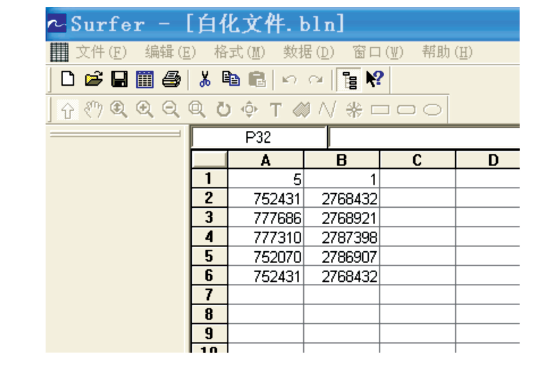Select row 2 header
Image resolution: width=548 pixels, height=370 pixels.
click(x=209, y=198)
